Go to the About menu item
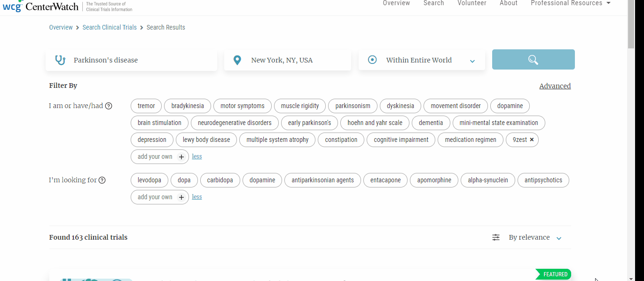 [508, 3]
